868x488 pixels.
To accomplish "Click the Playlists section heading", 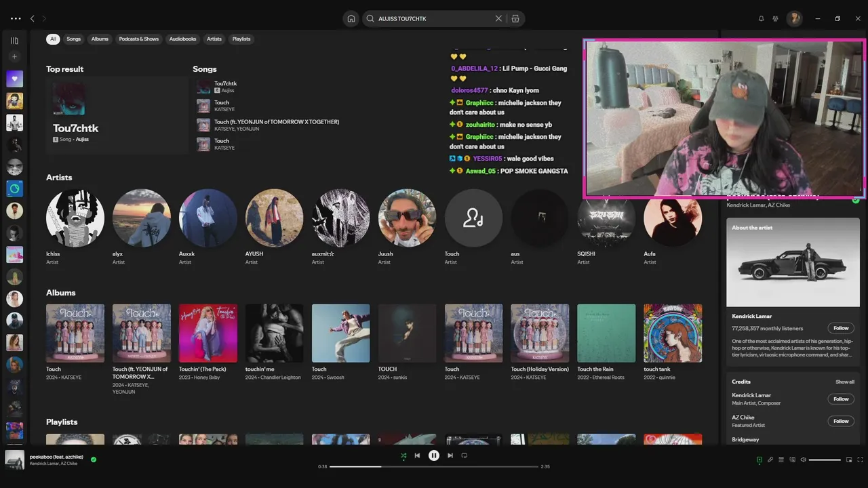I will [x=62, y=422].
